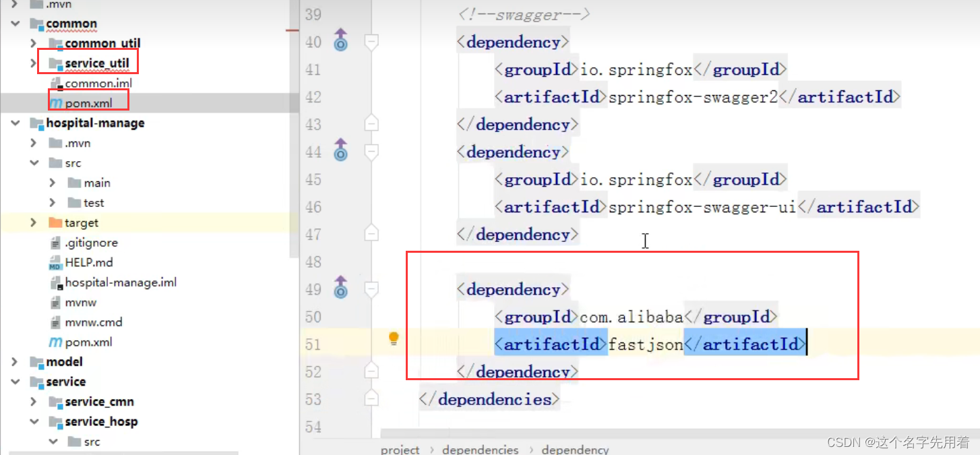
Task: Fold the dependency block at line 40
Action: (371, 42)
